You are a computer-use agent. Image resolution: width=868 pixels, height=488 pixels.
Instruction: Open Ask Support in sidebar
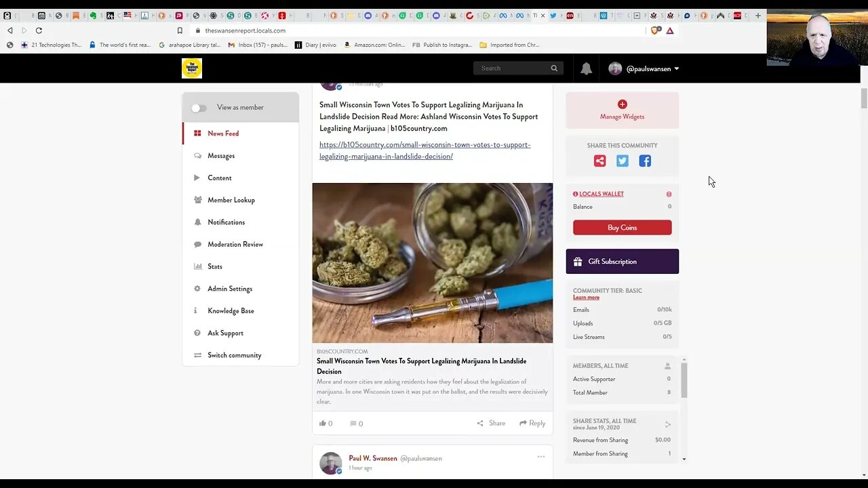[241, 333]
